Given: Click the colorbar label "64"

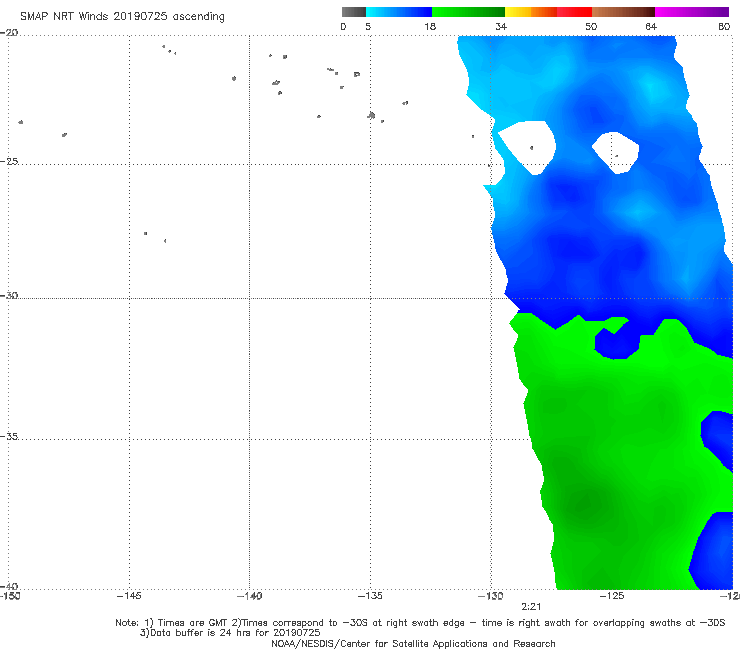Looking at the screenshot, I should (x=651, y=26).
